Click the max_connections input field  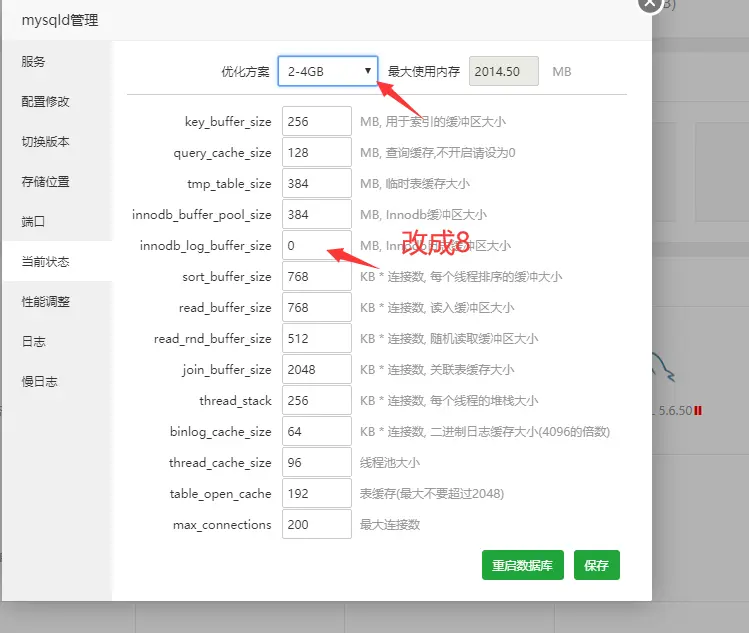tap(316, 525)
